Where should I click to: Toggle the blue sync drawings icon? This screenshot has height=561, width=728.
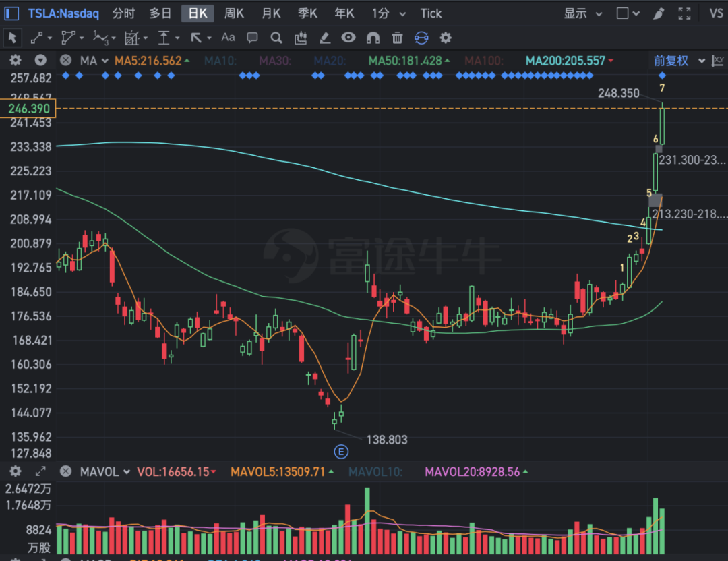(x=421, y=38)
